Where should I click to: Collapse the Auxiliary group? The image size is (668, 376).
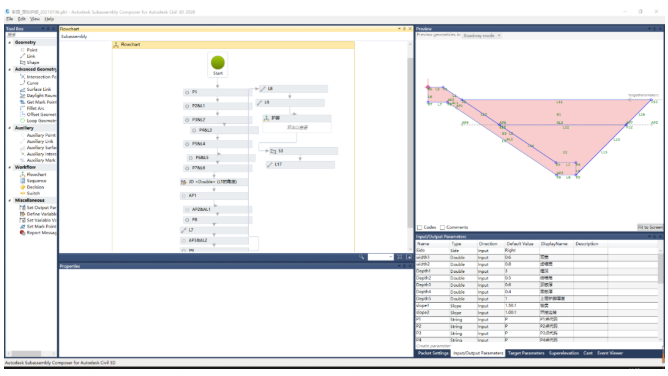tap(10, 128)
